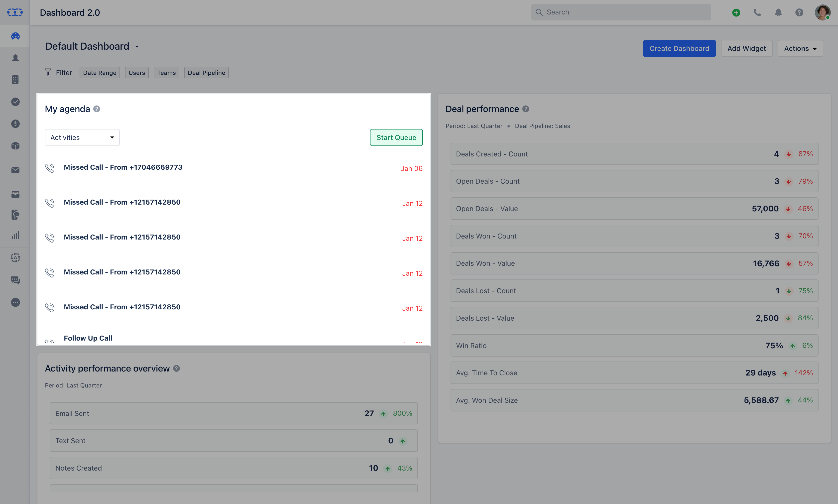Open Inbox tray icon in sidebar
Viewport: 838px width, 504px height.
pos(15,194)
